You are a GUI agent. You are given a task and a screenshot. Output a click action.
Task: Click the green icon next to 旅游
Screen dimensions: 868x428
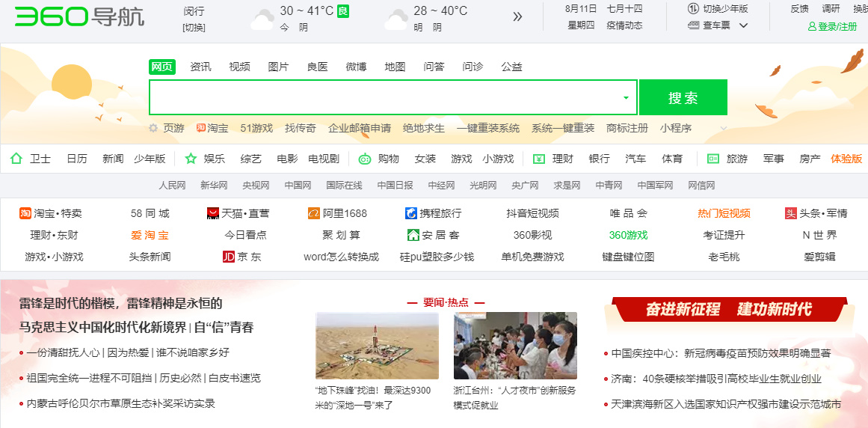[713, 159]
